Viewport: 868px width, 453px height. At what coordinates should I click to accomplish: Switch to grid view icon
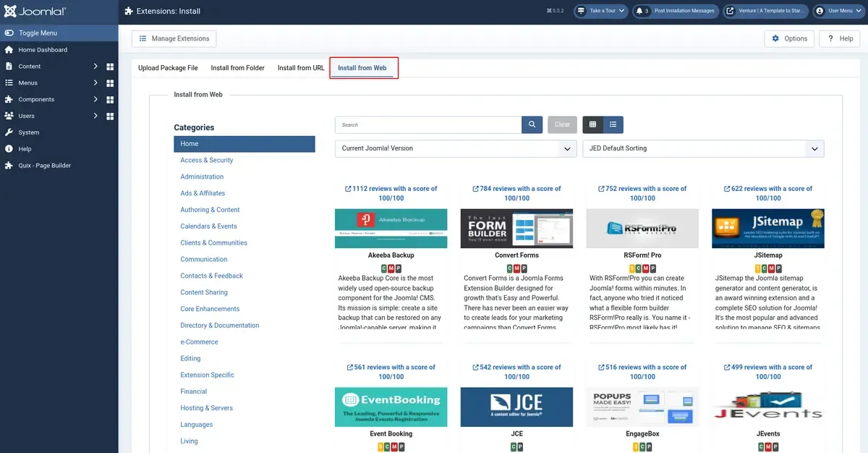coord(592,124)
